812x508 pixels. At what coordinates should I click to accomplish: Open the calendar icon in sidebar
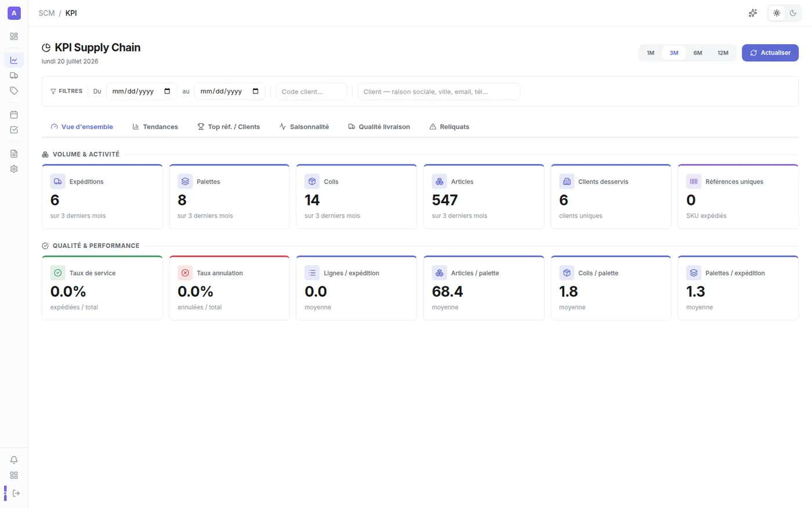(x=14, y=114)
